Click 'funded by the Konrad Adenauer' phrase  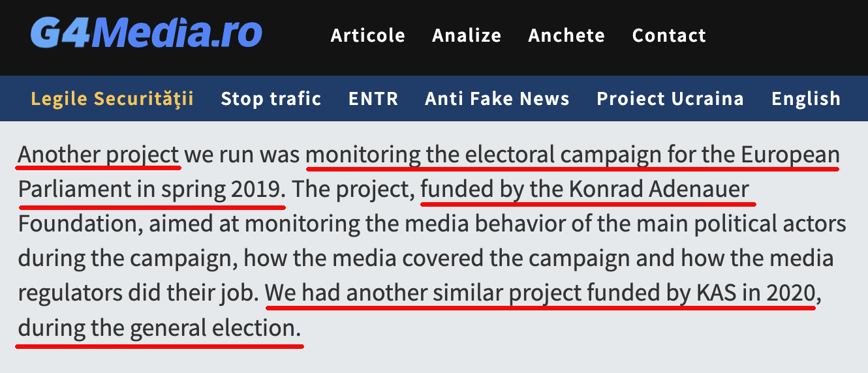pos(585,189)
